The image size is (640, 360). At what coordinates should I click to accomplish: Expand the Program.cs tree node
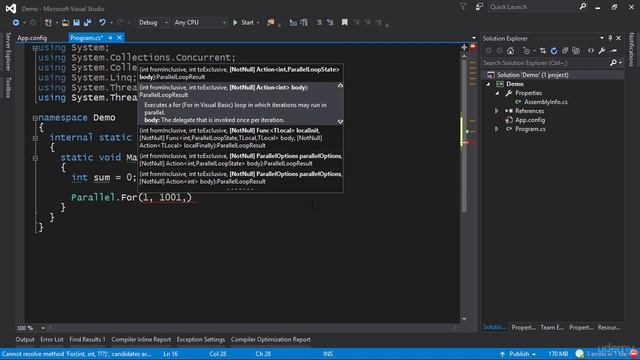497,129
